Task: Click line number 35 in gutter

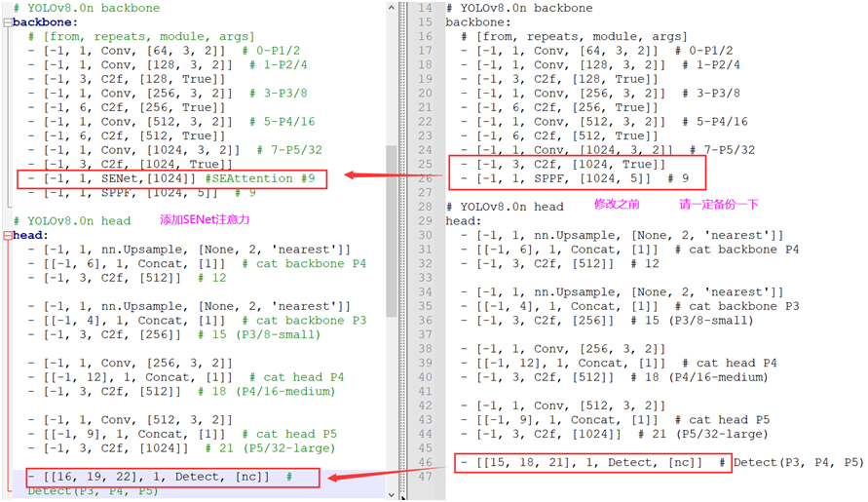Action: [x=425, y=306]
